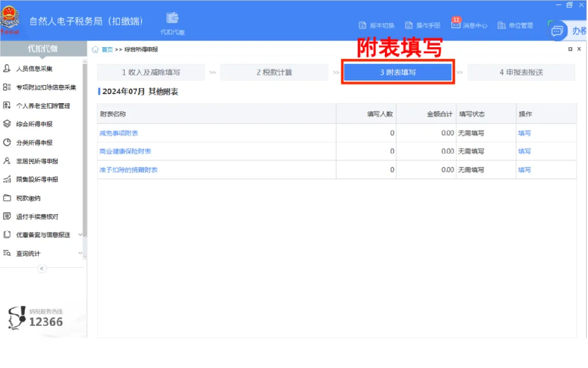
Task: Click the 12366 hotline number
Action: tap(46, 322)
